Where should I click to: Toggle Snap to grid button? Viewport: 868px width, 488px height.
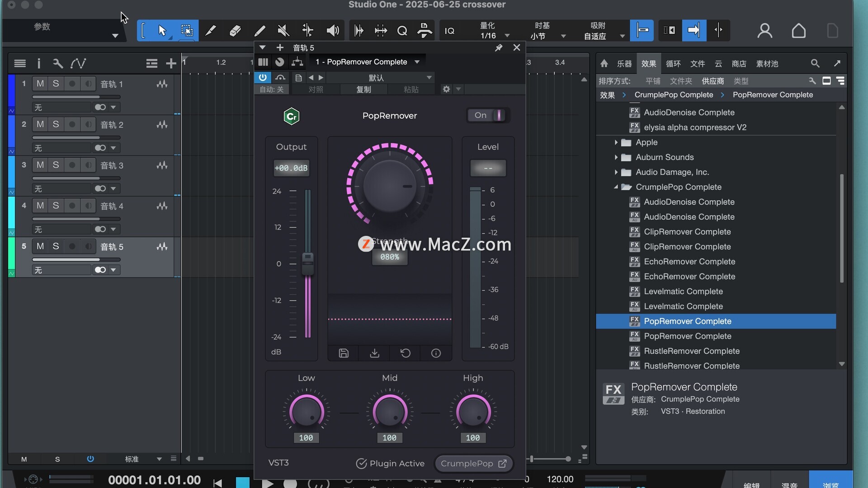[x=642, y=31]
